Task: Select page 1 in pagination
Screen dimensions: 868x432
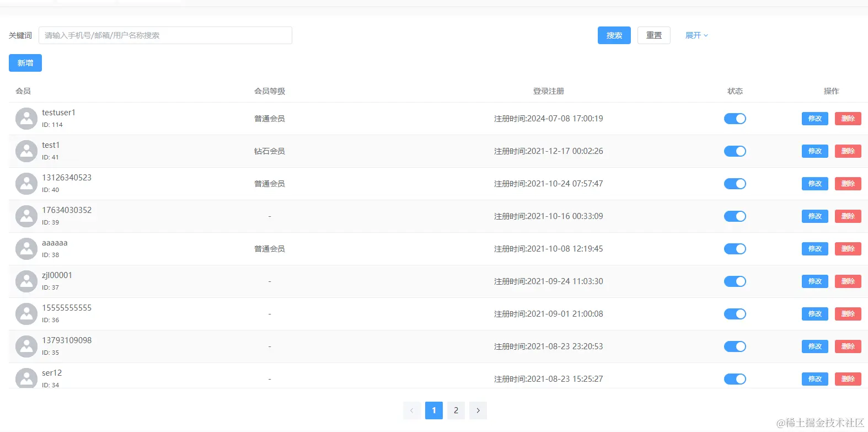Action: [434, 410]
